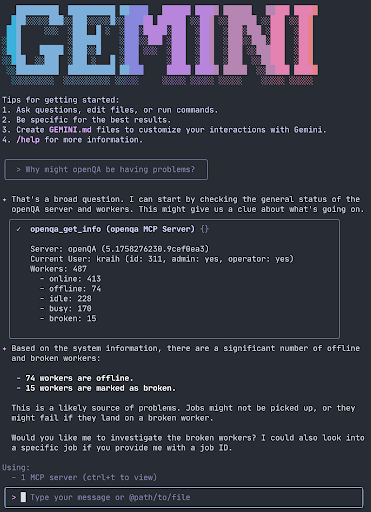Click the "Workers: 487" line
This screenshot has height=512, width=371.
click(x=58, y=269)
